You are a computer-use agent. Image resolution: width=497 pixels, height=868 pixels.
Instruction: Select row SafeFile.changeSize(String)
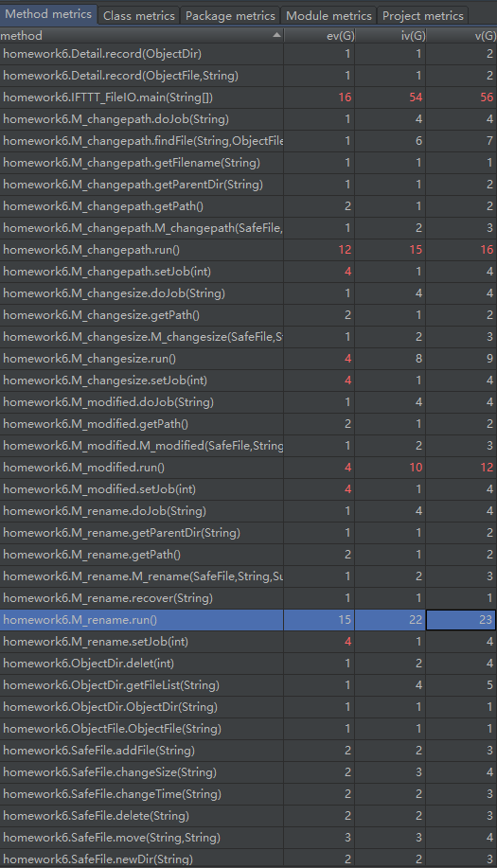click(248, 772)
